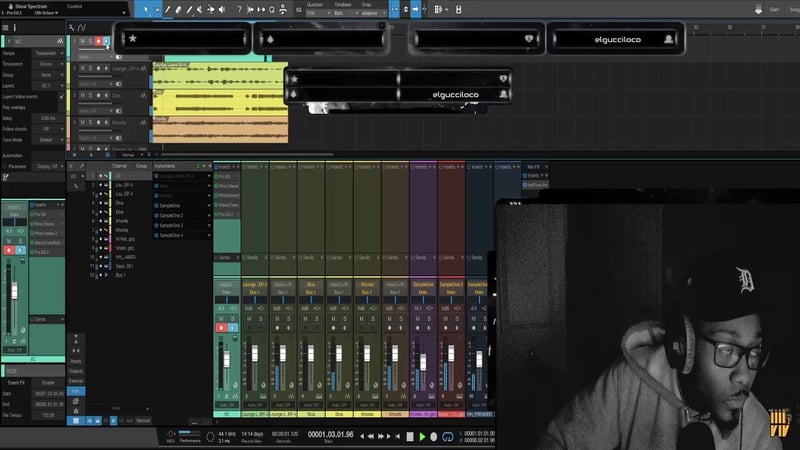Click the automation curve icon above track list

pyautogui.click(x=82, y=28)
